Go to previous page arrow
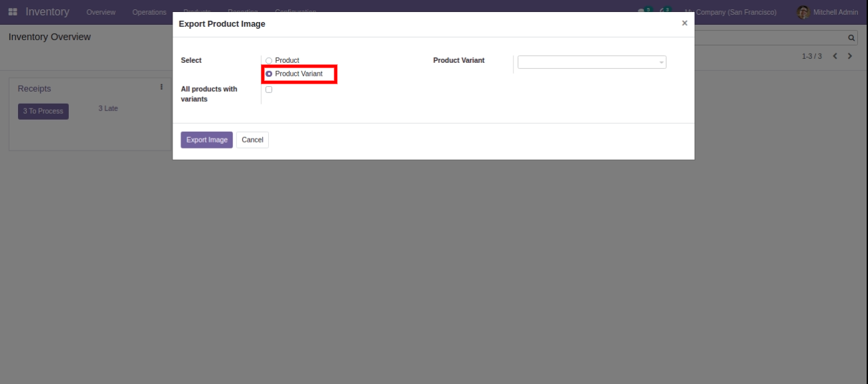Screen dimensions: 868x384 [x=835, y=56]
